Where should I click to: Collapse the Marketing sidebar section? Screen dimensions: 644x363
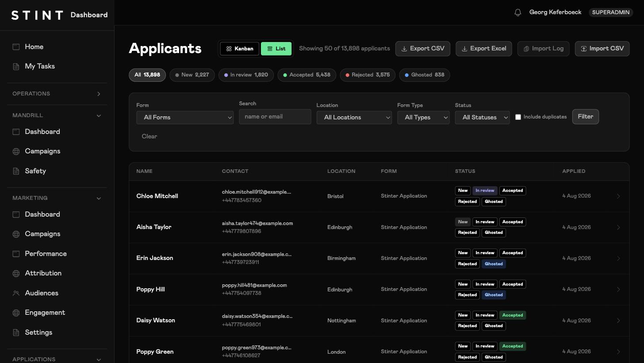pos(99,198)
